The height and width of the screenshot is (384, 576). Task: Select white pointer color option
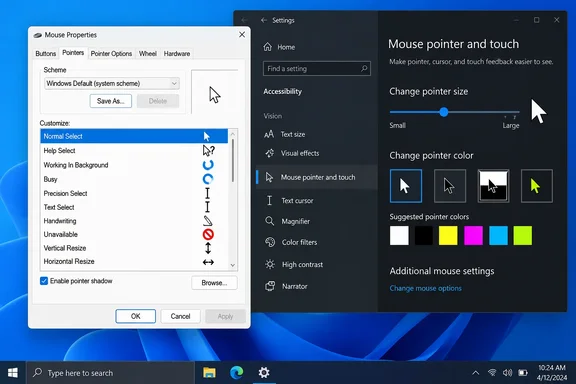coord(406,186)
